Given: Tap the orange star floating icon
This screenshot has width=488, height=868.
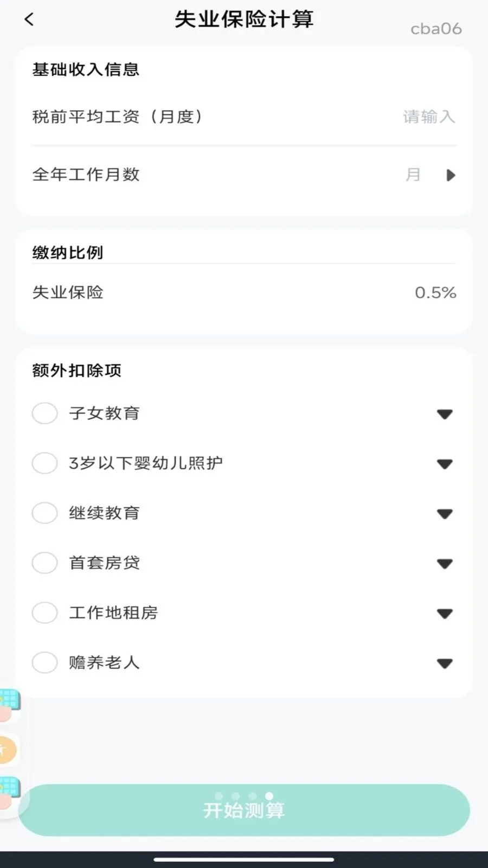Looking at the screenshot, I should pos(8,750).
